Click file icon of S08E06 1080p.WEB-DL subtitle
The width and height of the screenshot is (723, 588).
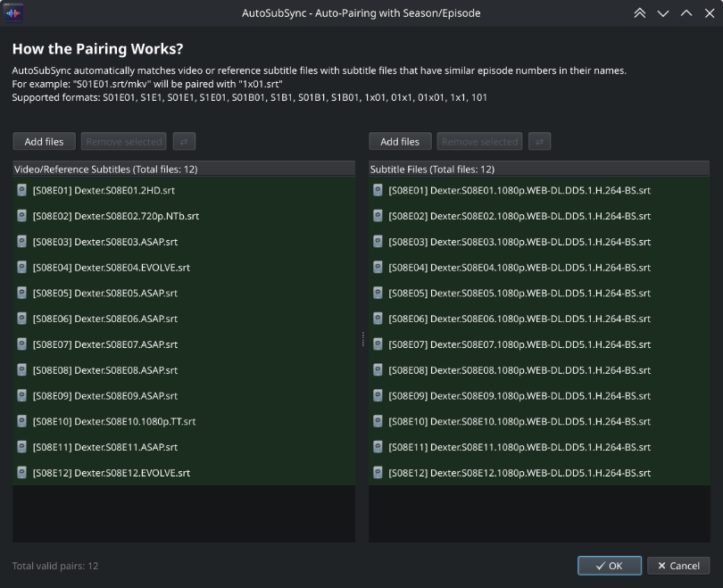point(378,319)
